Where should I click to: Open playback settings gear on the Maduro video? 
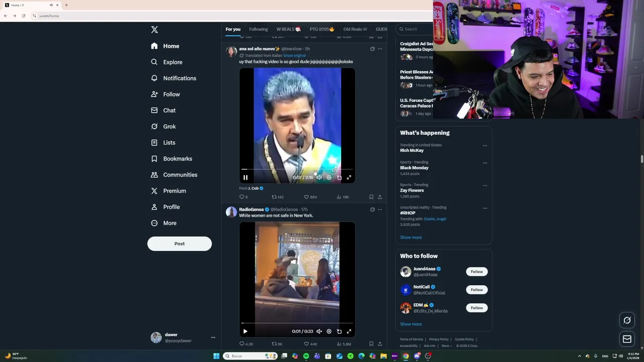coord(329,177)
